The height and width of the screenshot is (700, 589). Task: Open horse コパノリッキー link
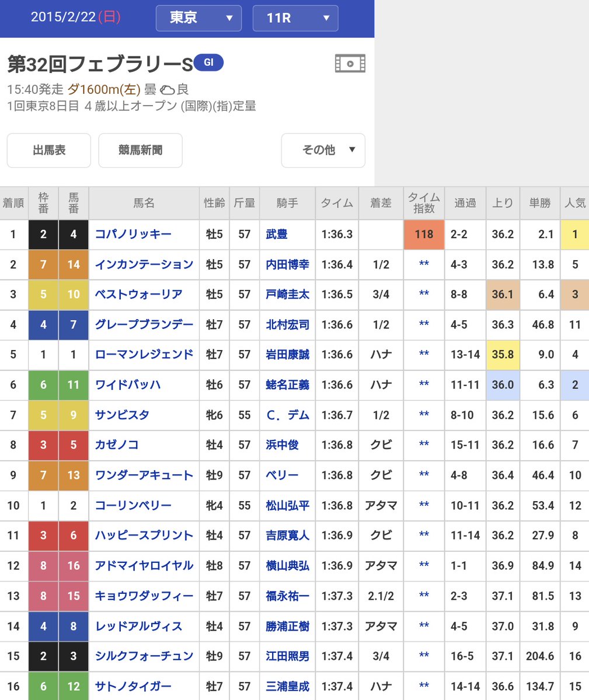[133, 235]
